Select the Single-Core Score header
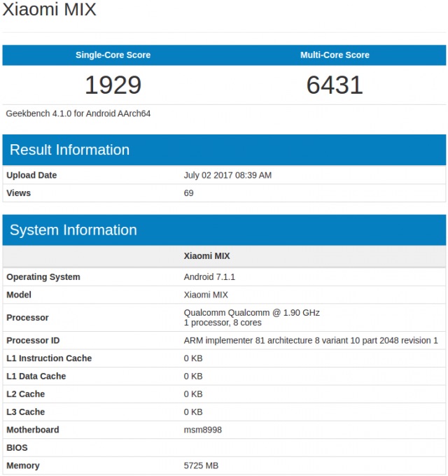448x476 pixels. pos(113,55)
